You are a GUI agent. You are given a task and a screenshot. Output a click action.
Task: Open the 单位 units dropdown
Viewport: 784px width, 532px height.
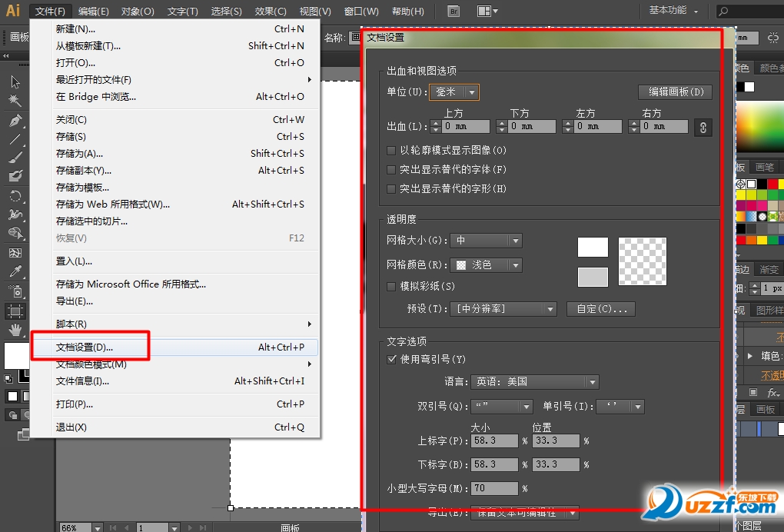(454, 92)
